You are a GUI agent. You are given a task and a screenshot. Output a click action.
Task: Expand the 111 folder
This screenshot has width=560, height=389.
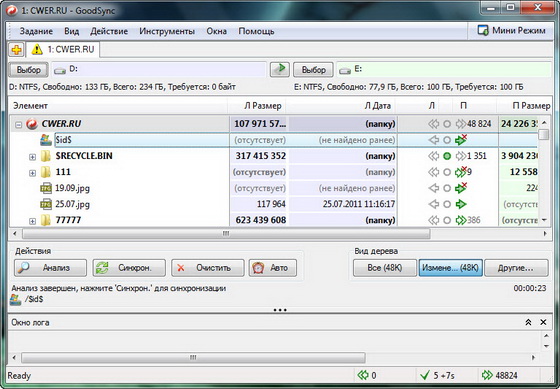click(x=32, y=173)
